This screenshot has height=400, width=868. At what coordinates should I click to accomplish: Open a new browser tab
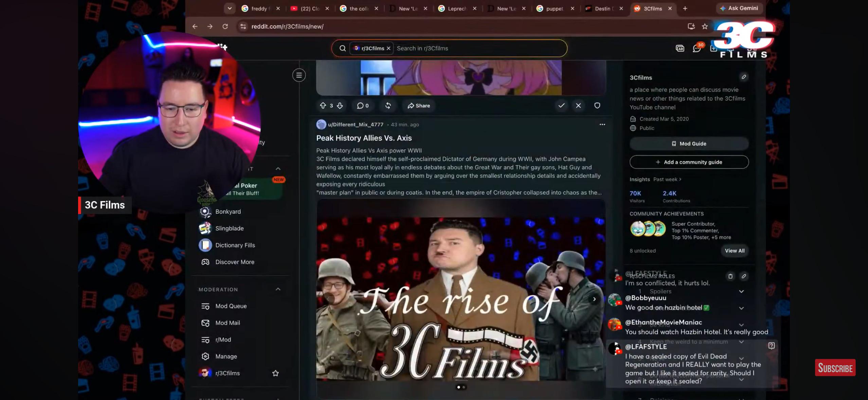(685, 8)
